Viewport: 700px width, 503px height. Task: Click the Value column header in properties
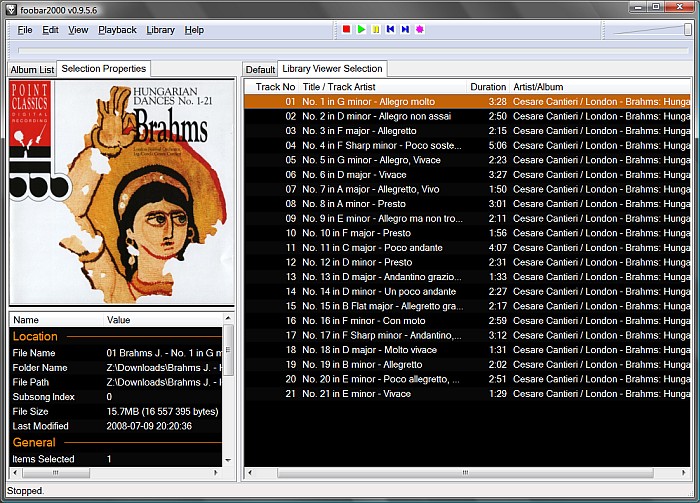(163, 320)
